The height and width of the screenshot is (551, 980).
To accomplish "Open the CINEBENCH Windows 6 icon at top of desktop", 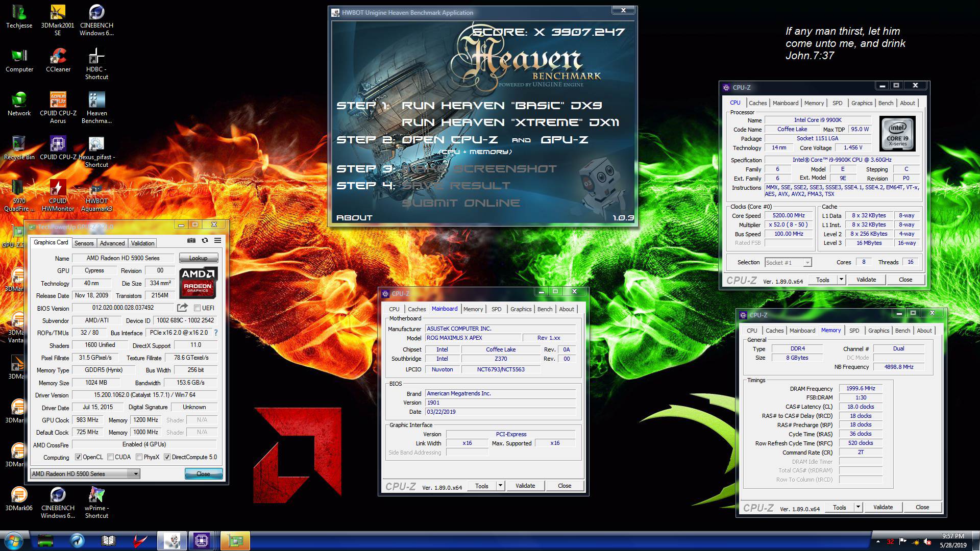I will click(96, 20).
